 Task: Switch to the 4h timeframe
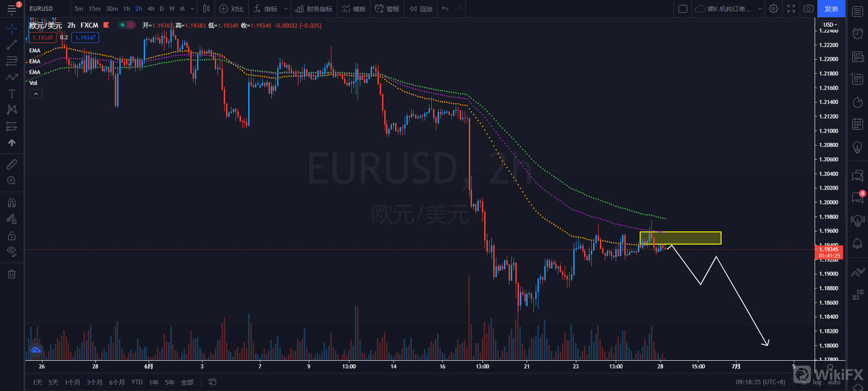pyautogui.click(x=151, y=9)
